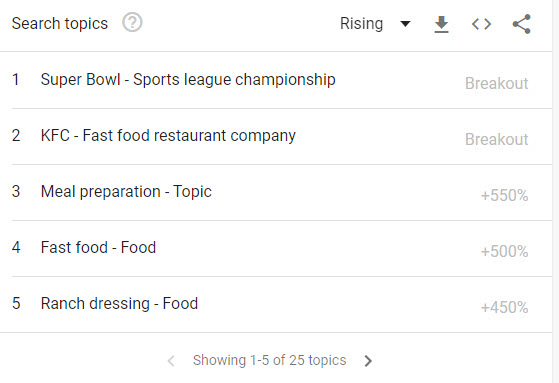Download the search topics CSV
Viewport: 559px width, 383px height.
click(441, 24)
